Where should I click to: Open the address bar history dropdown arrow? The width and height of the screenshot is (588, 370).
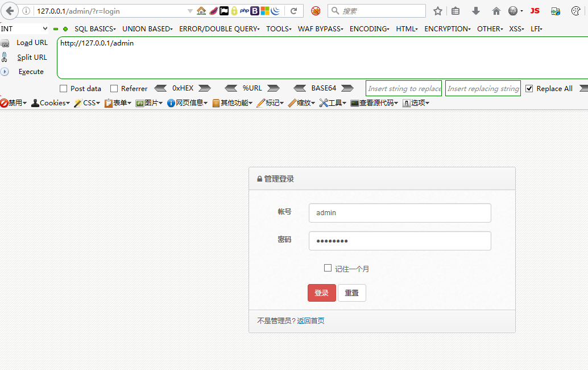click(190, 11)
